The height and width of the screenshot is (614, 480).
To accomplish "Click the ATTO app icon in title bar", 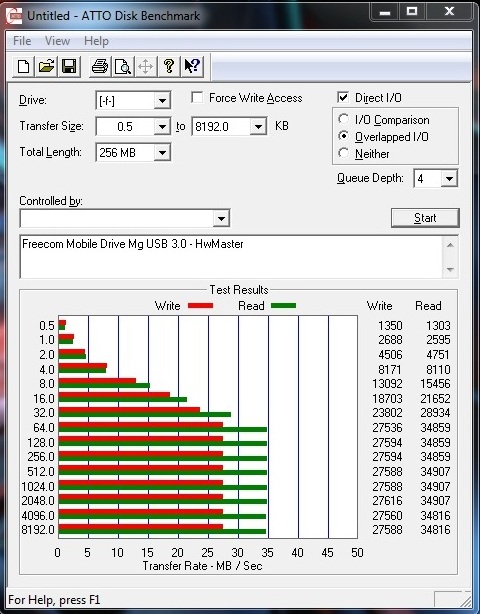I will click(15, 16).
